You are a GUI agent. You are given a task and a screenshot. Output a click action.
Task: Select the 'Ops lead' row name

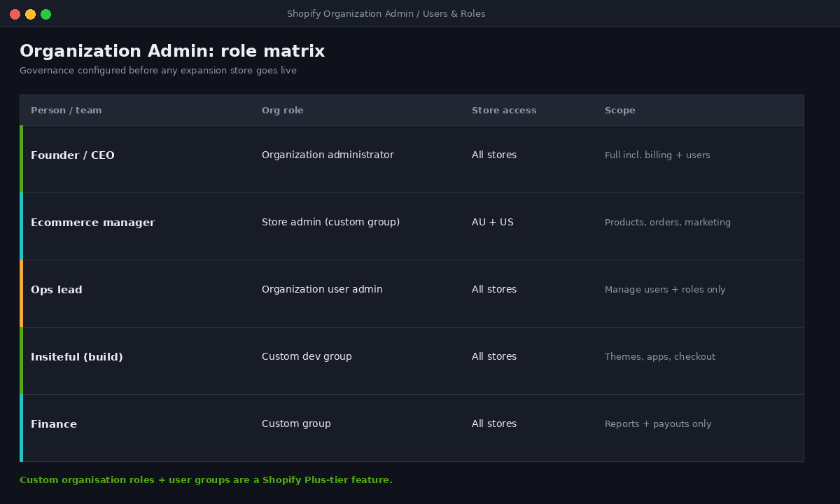click(57, 290)
